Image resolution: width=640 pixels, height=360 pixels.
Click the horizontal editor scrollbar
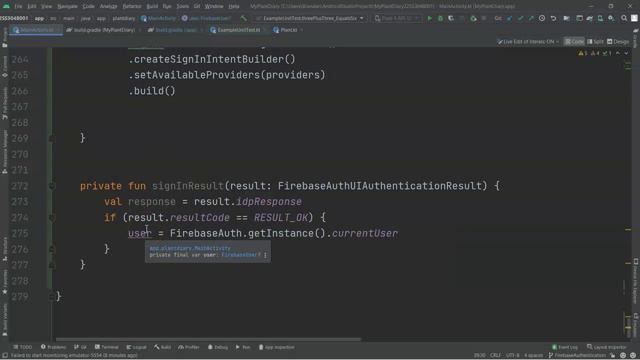point(208,339)
